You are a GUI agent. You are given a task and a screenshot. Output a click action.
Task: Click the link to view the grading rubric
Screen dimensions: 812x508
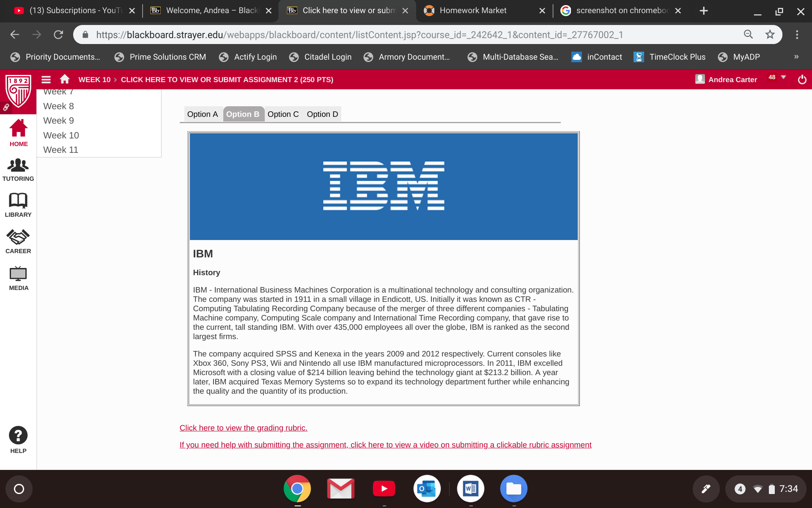click(244, 428)
